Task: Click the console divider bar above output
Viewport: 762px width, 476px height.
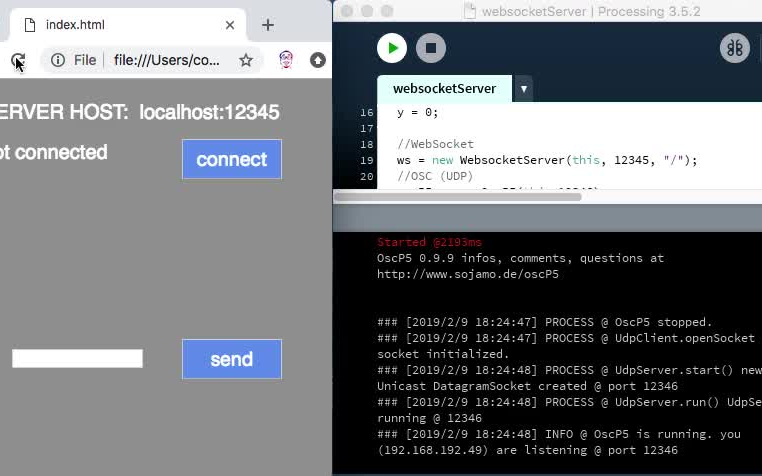Action: point(547,218)
